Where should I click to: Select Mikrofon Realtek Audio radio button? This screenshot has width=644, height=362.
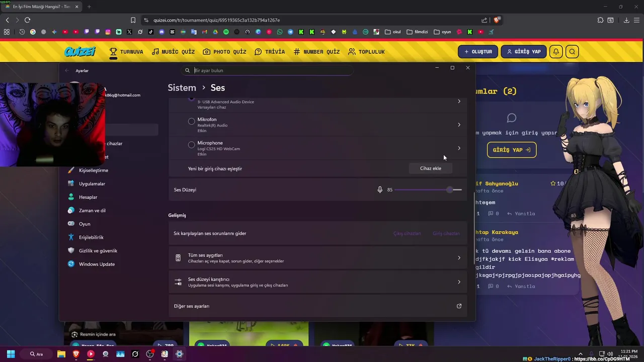pos(191,121)
